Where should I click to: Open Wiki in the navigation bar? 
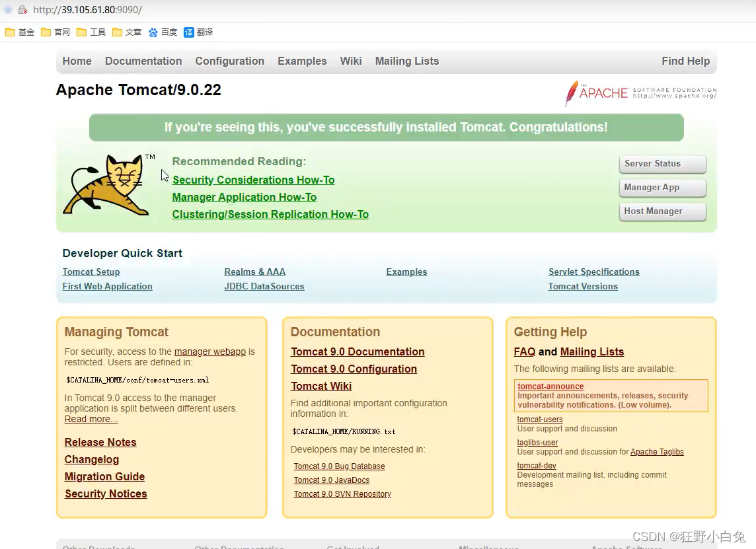pyautogui.click(x=351, y=61)
